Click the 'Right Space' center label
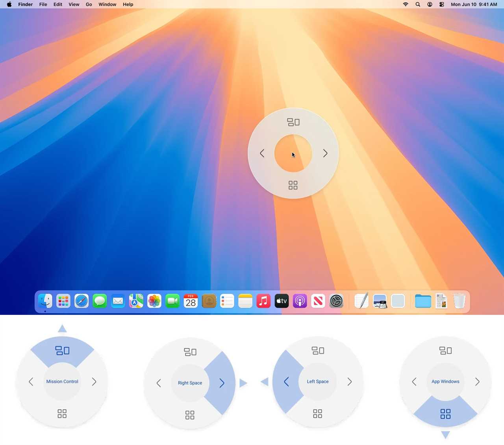Screen dimensions: 504x445 pos(190,383)
